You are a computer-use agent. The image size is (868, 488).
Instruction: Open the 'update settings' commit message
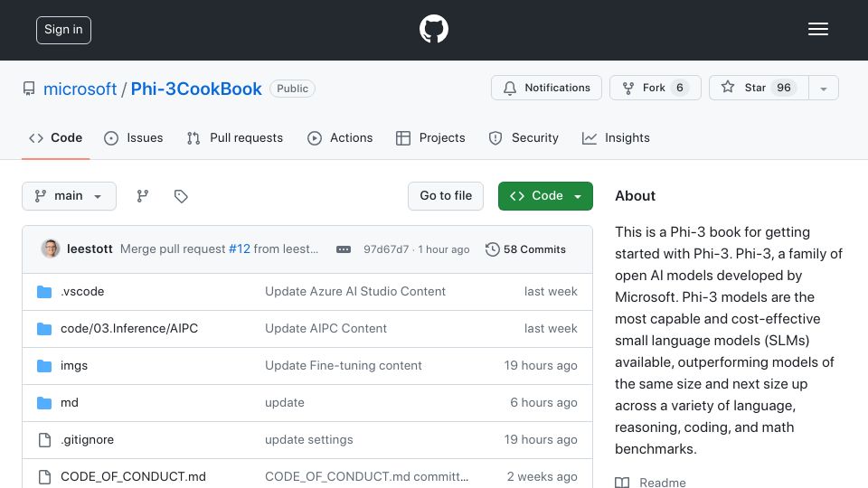coord(309,440)
